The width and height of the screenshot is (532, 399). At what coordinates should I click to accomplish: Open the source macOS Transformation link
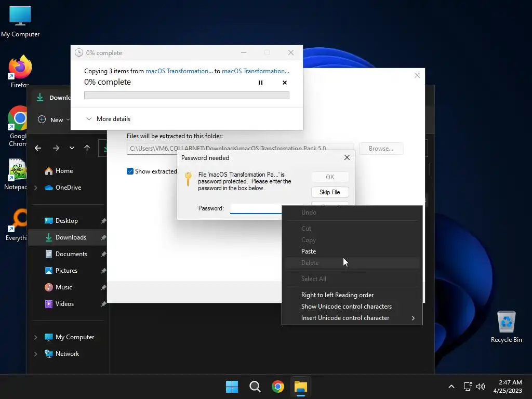point(179,71)
